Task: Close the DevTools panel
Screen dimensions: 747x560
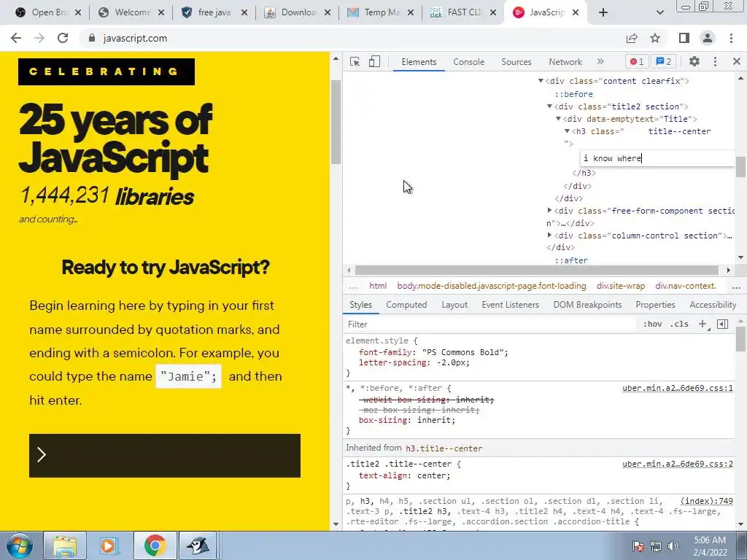Action: pyautogui.click(x=737, y=61)
